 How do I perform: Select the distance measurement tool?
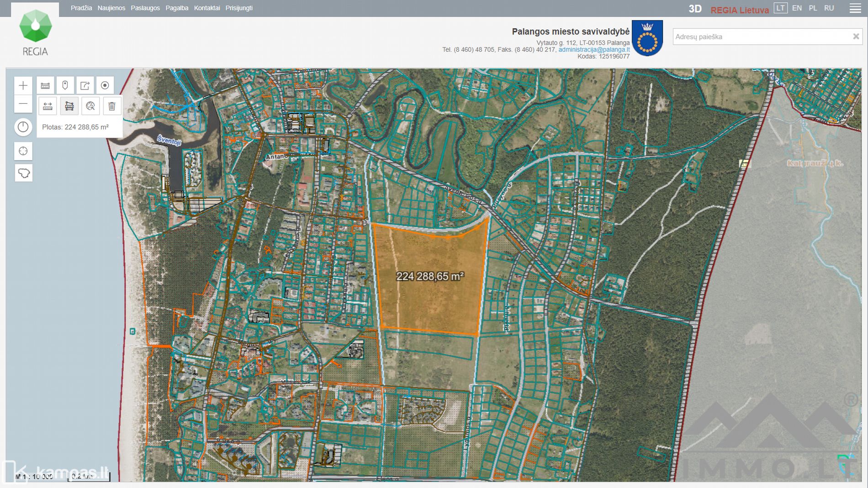pyautogui.click(x=48, y=106)
